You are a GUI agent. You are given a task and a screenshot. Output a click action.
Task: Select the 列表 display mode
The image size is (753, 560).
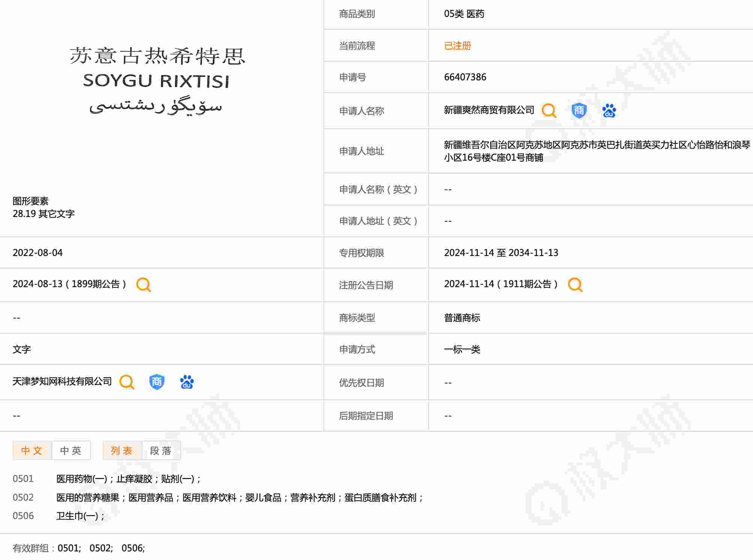point(122,450)
